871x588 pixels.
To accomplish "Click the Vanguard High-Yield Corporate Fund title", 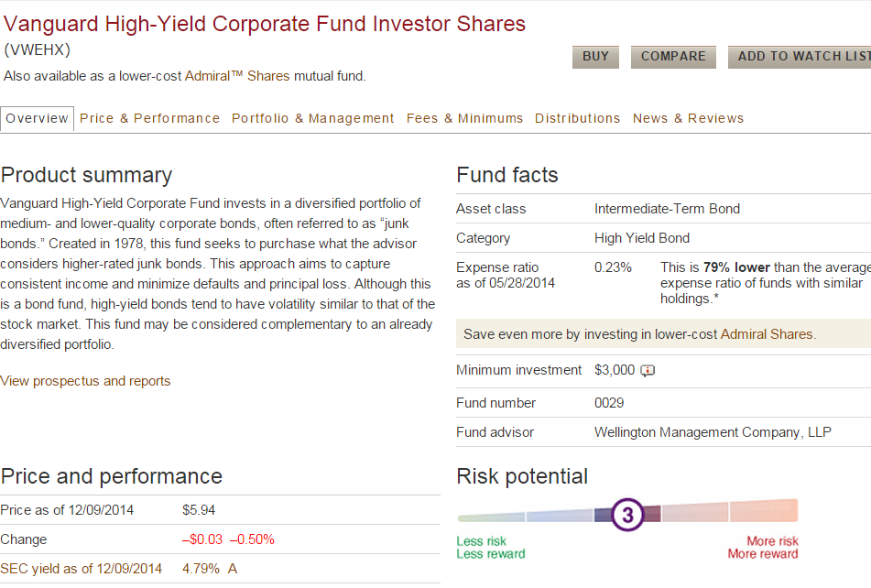I will coord(264,24).
